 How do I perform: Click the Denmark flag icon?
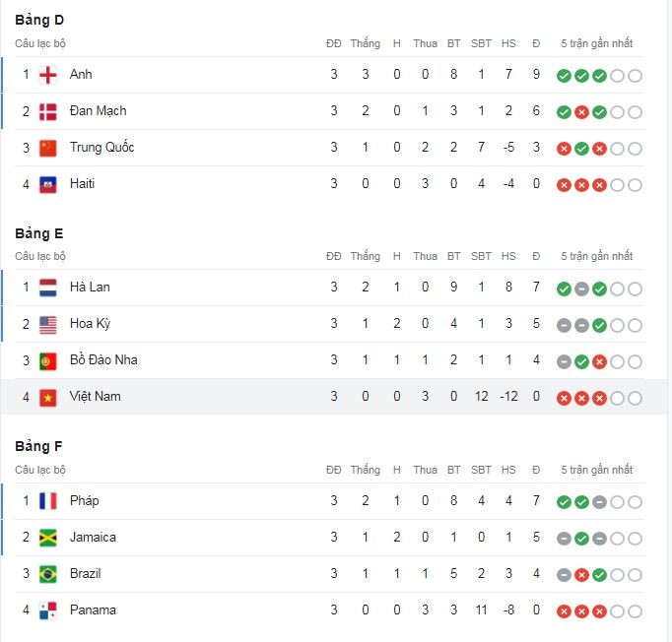(x=48, y=112)
